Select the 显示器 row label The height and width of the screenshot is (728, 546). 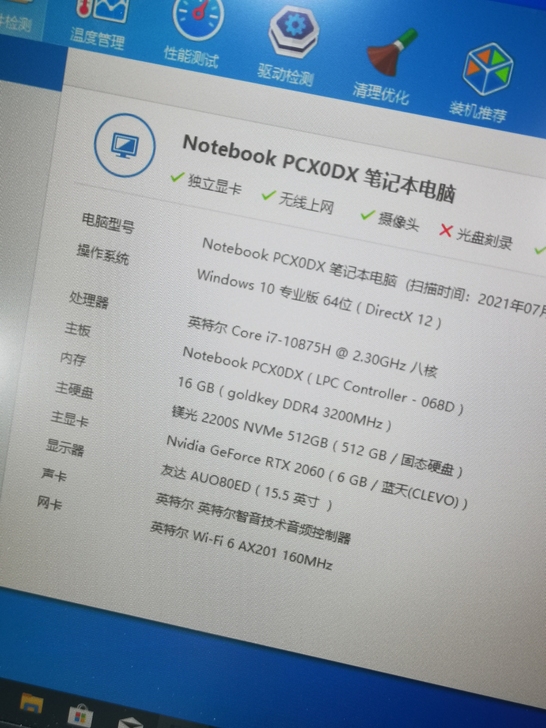(x=65, y=447)
